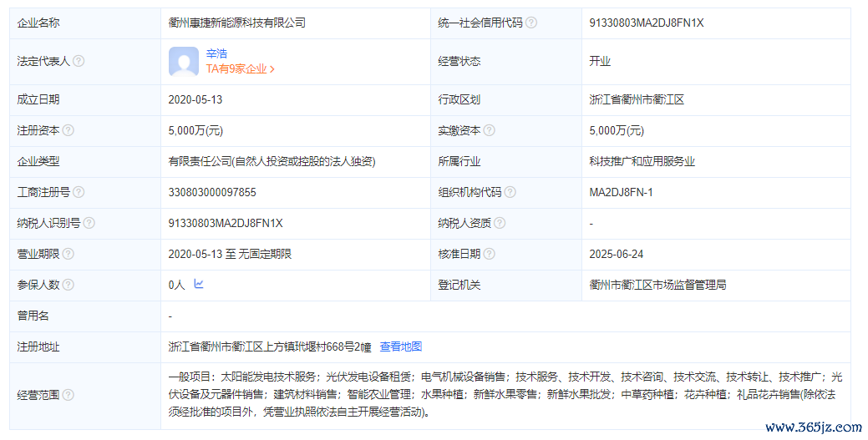Click the 企业类型 label
This screenshot has height=440, width=868.
38,162
